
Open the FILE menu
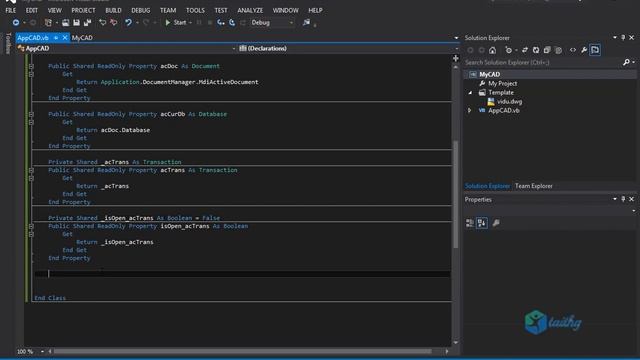(11, 10)
